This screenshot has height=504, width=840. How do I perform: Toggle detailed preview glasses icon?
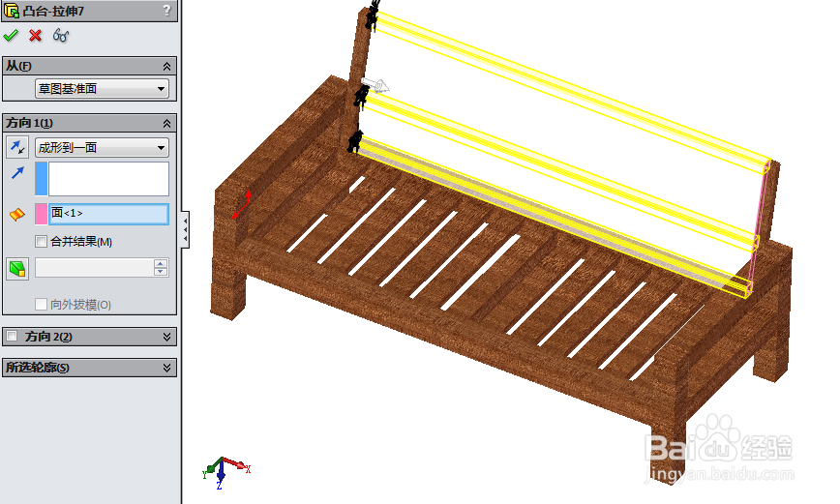61,36
